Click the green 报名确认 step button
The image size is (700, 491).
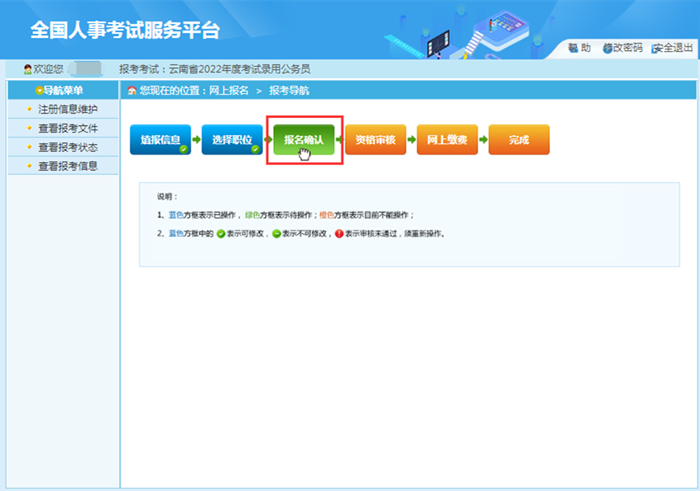[304, 140]
